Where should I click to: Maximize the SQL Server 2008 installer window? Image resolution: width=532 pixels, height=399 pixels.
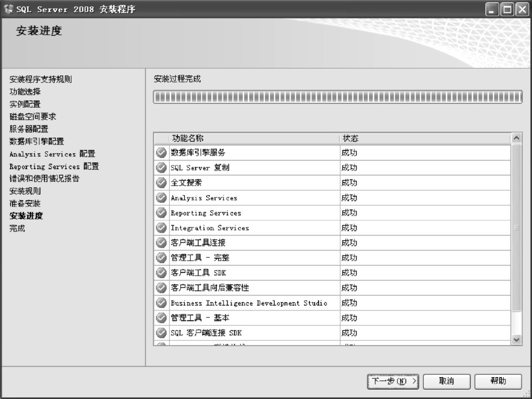(x=507, y=9)
